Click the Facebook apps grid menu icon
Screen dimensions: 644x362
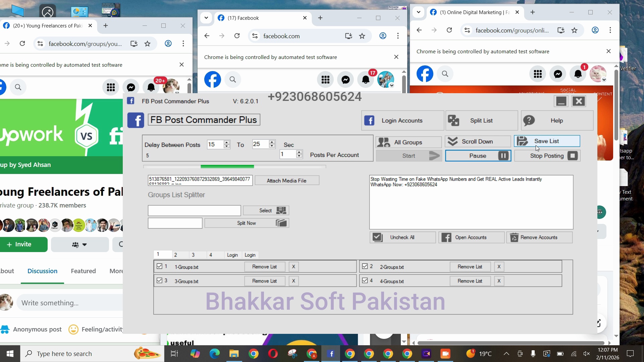(x=325, y=79)
